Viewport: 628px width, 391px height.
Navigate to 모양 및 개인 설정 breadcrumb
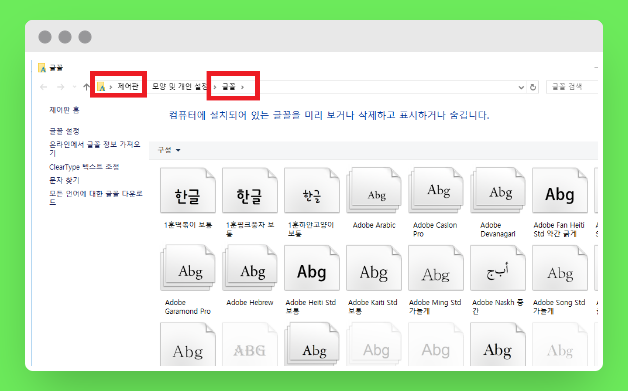pos(179,87)
